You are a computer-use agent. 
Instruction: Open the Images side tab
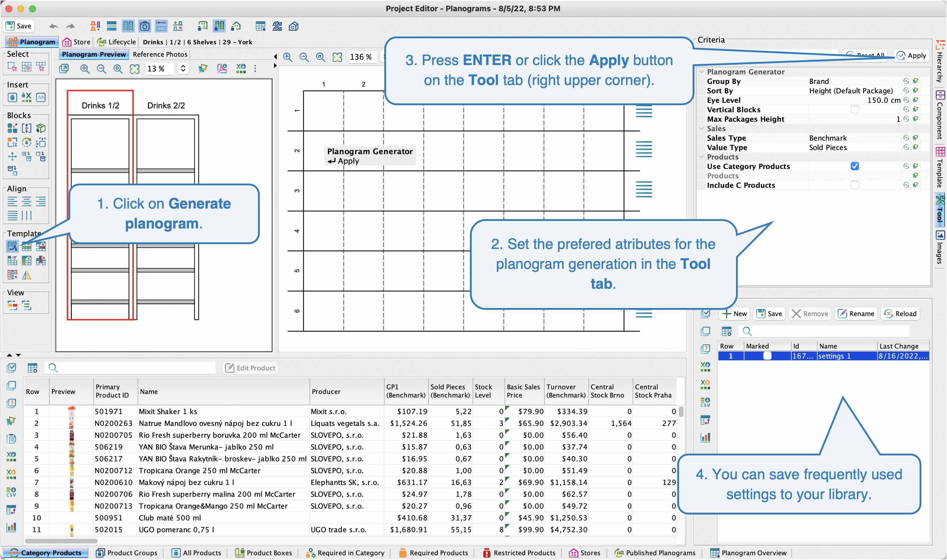pyautogui.click(x=940, y=247)
